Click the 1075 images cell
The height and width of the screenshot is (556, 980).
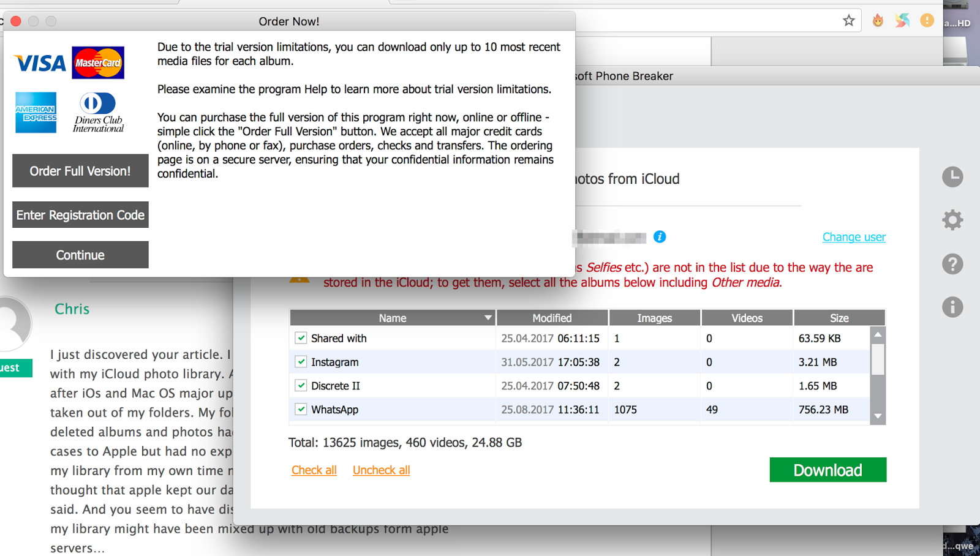pos(625,410)
